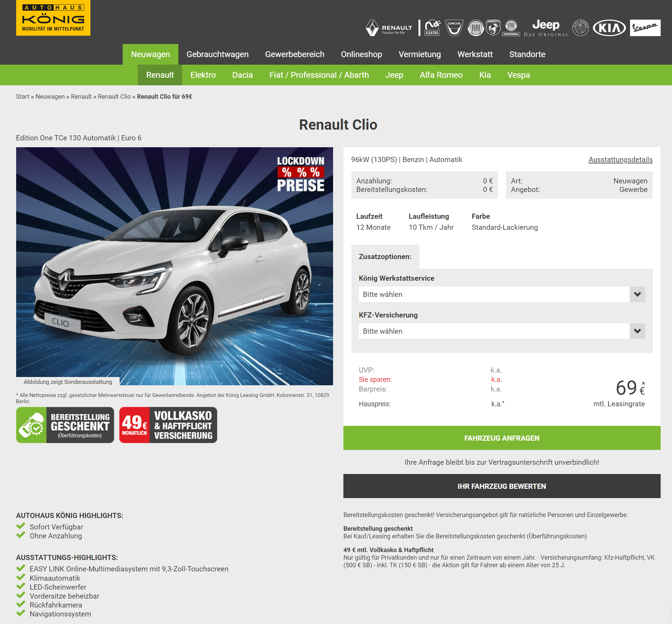Screen dimensions: 672x624
Task: Click the Navigationssystem highlight item
Action: tap(60, 614)
